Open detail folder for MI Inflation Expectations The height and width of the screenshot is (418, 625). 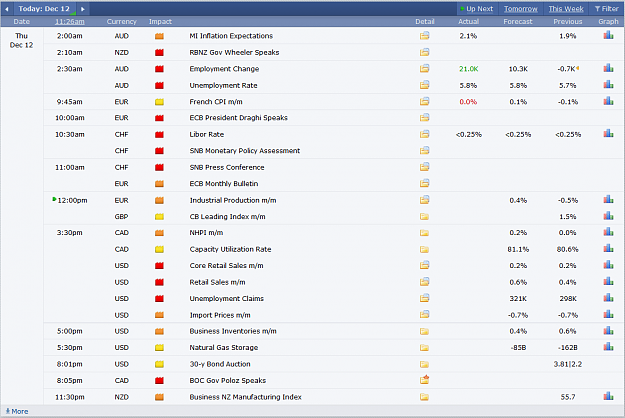[425, 36]
